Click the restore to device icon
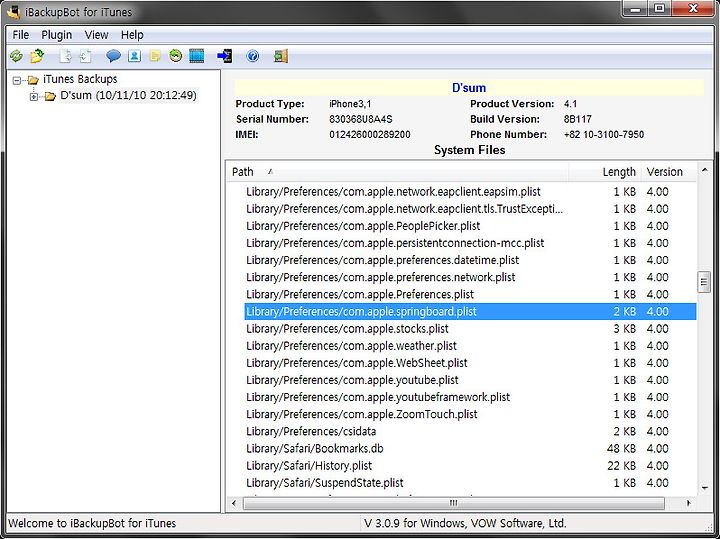The width and height of the screenshot is (720, 539). 225,56
